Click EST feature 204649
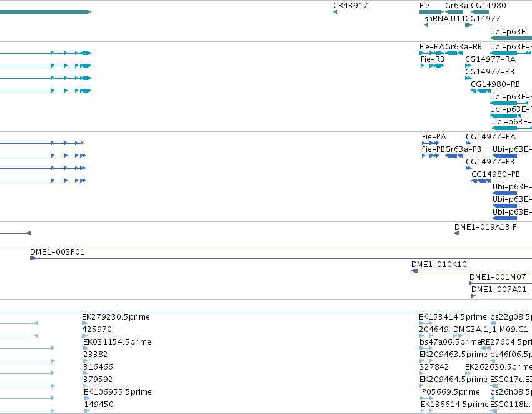532x414 pixels. pyautogui.click(x=434, y=330)
